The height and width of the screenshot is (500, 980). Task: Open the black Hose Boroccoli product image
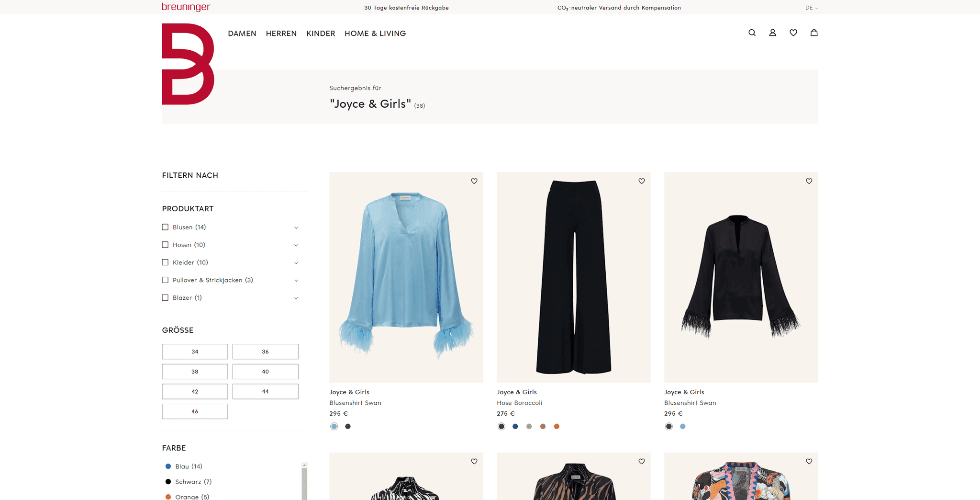pyautogui.click(x=573, y=277)
